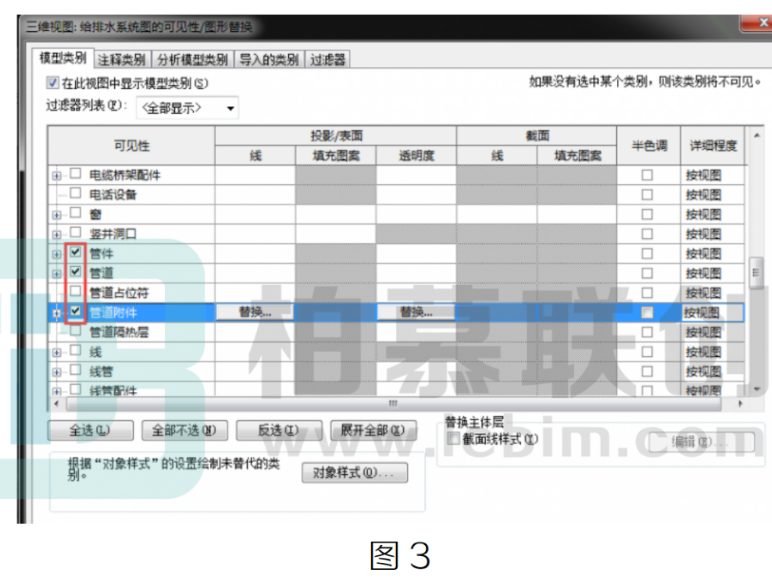Toggle 半色调 checkbox in 管道附件 row
This screenshot has height=586, width=772.
(647, 313)
